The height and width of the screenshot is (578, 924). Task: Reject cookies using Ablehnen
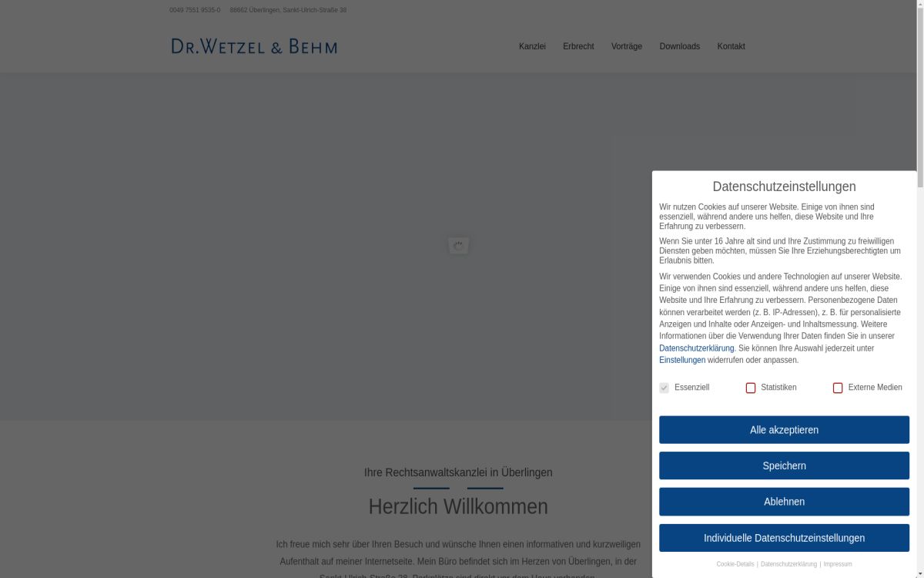tap(784, 501)
